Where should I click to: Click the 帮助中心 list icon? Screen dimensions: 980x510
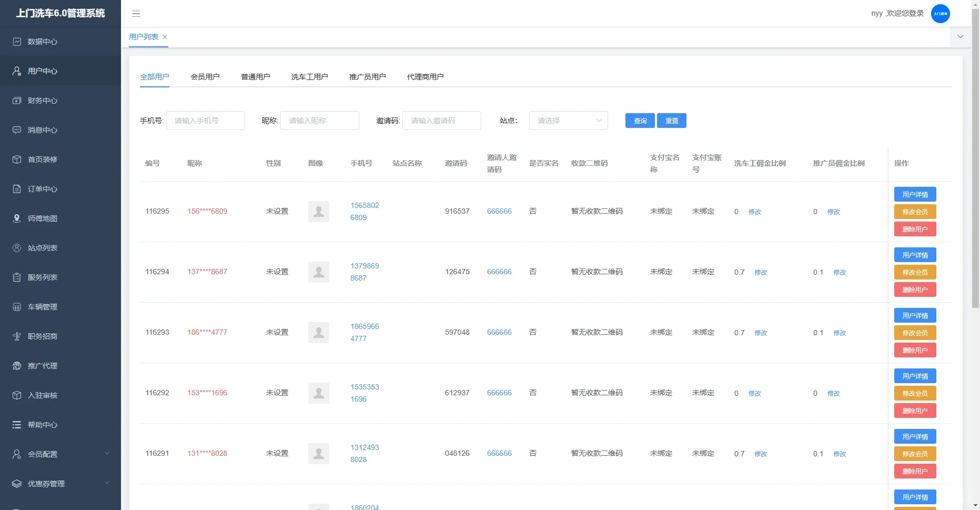tap(17, 425)
